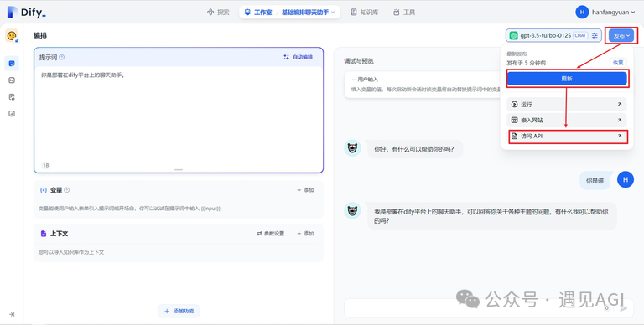This screenshot has width=644, height=325.
Task: Click the 恢复 restore button
Action: [618, 63]
